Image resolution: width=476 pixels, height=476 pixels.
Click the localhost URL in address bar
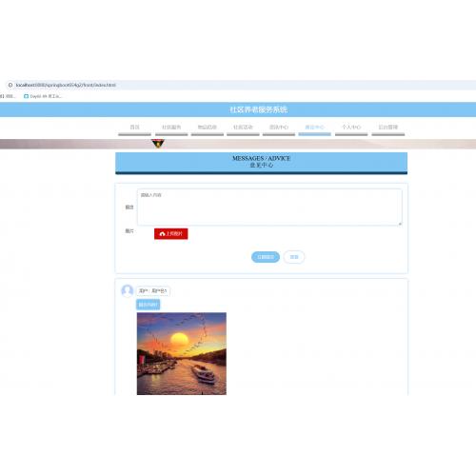66,85
